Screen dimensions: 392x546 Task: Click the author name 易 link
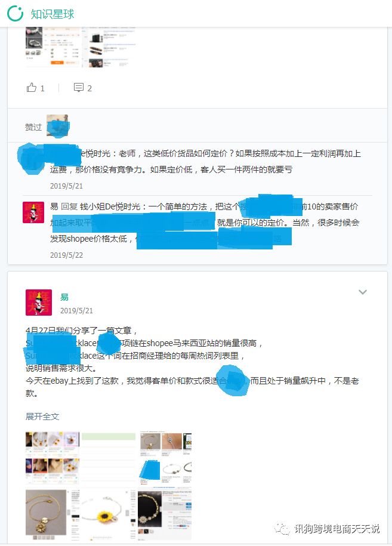[64, 297]
